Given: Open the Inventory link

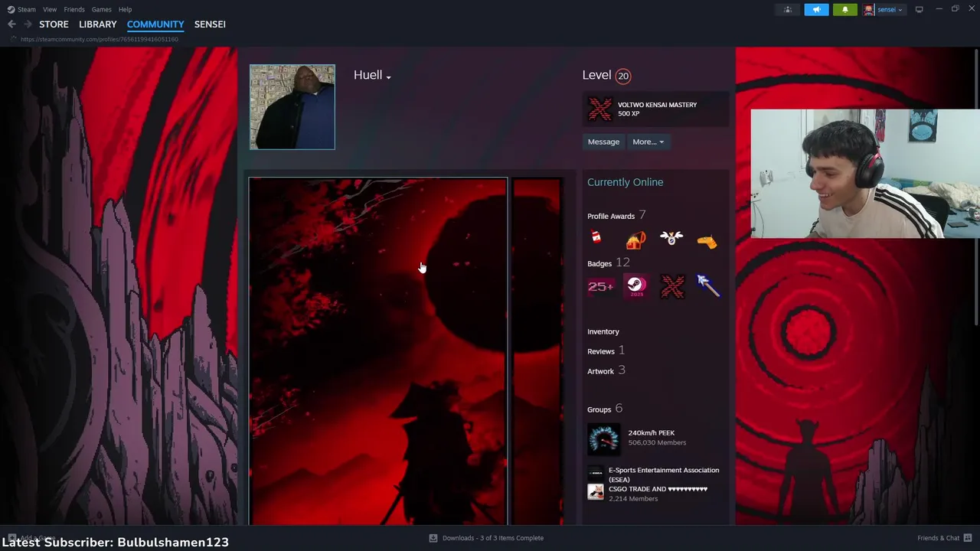Looking at the screenshot, I should point(603,331).
